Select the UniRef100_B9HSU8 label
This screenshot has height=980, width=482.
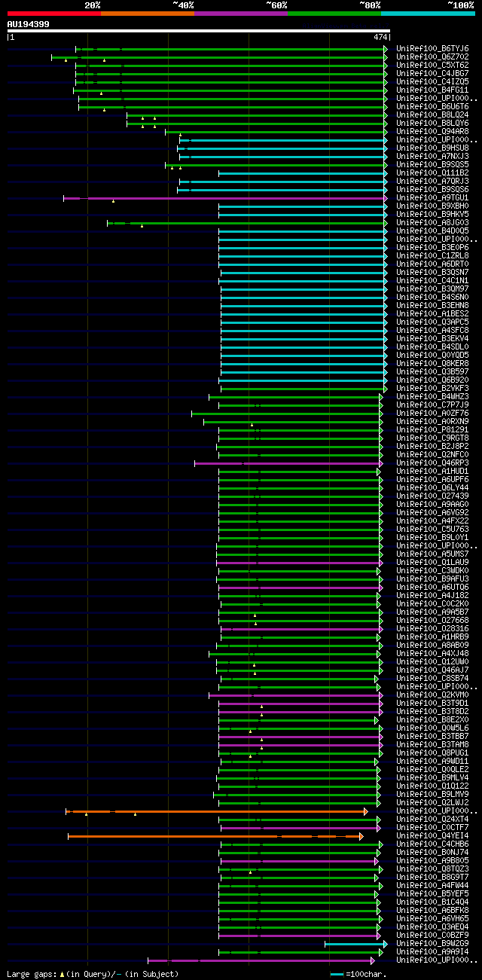[432, 148]
